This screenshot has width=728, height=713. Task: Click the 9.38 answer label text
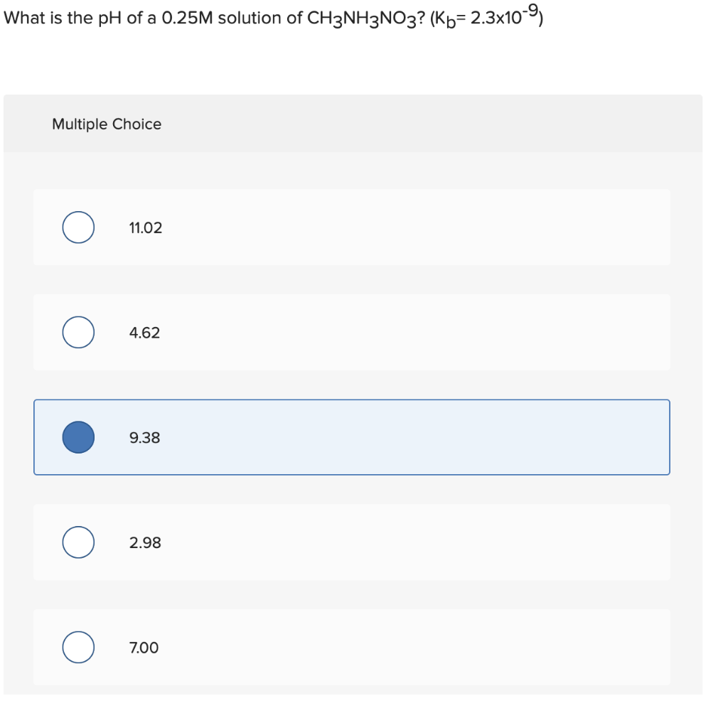pos(144,437)
